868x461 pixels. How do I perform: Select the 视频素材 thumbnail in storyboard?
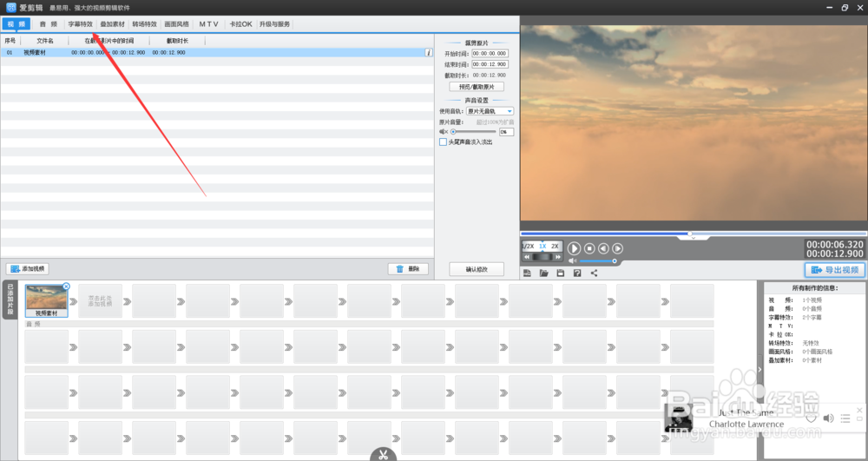tap(47, 300)
